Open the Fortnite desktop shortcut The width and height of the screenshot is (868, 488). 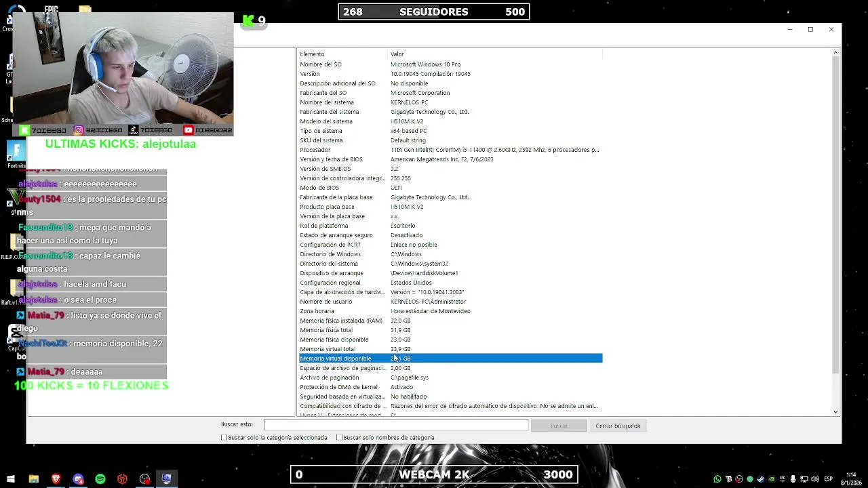16,155
